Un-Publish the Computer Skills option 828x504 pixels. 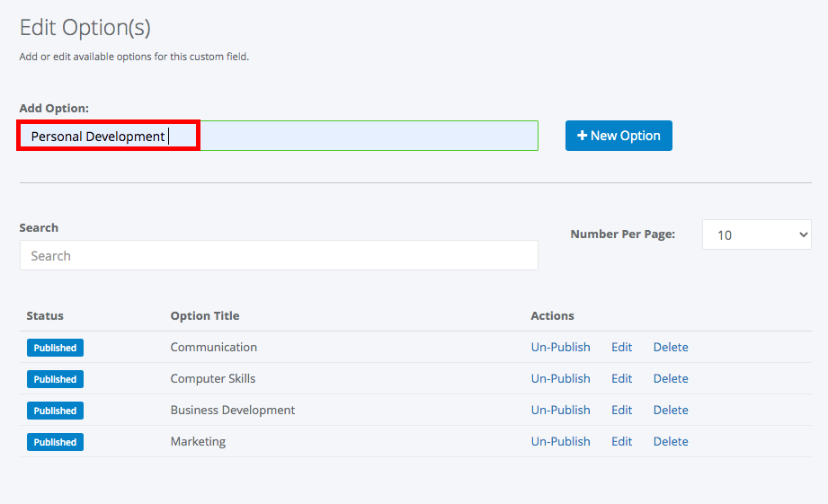[560, 378]
